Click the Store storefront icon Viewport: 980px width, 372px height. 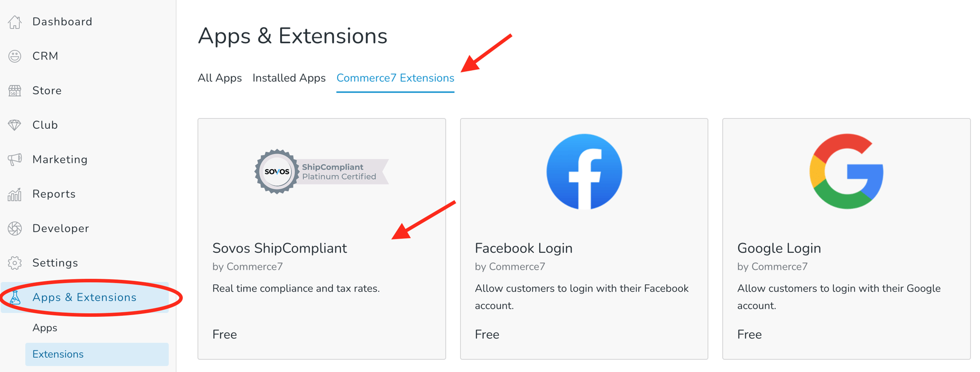[15, 90]
